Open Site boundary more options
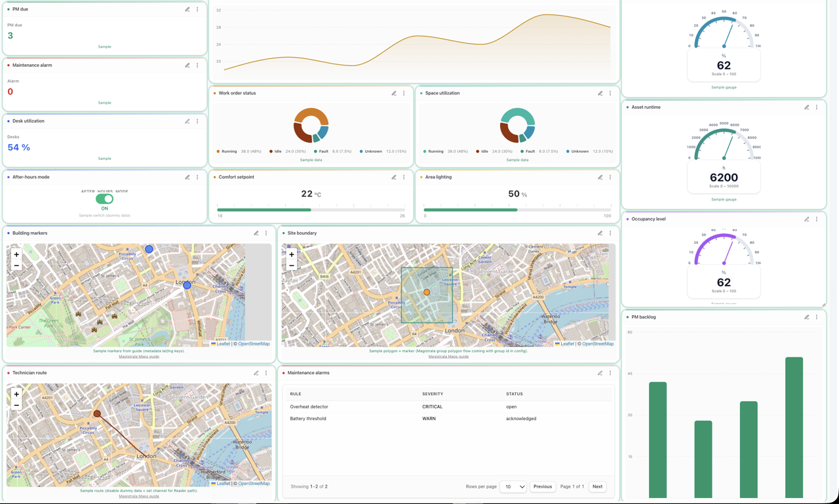Viewport: 839px width, 504px height. tap(610, 233)
